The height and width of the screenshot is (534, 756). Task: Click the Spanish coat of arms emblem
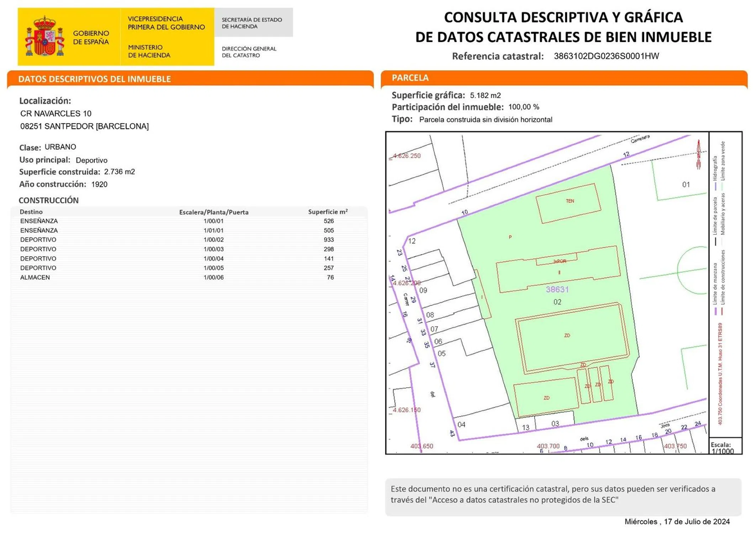click(44, 37)
